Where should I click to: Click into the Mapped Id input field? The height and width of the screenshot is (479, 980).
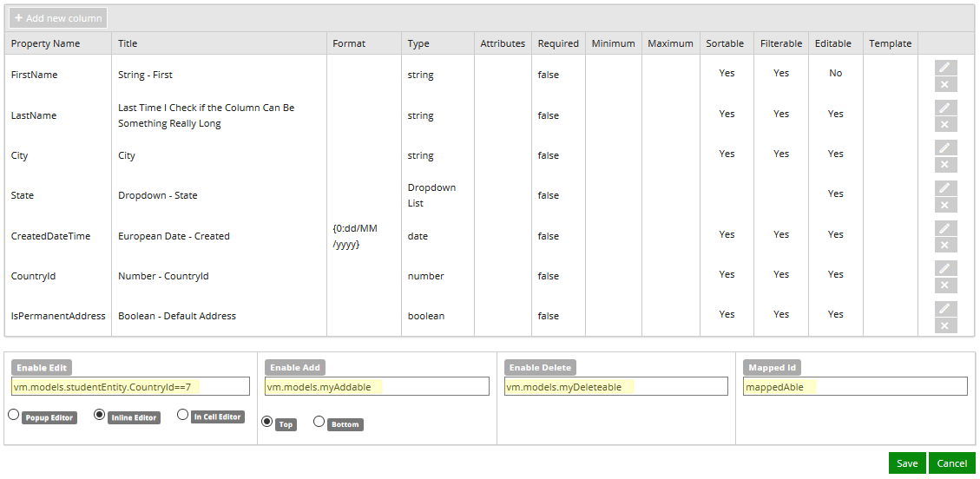click(x=856, y=386)
